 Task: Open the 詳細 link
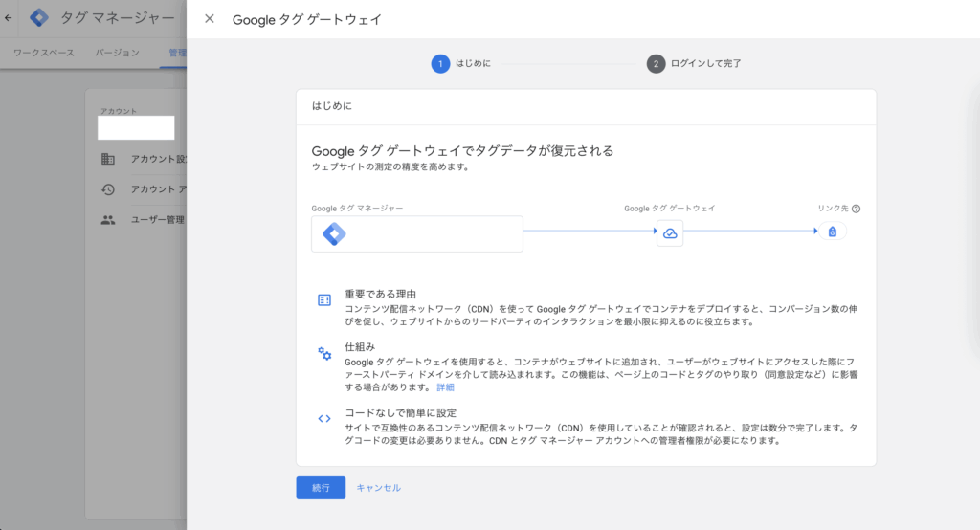446,387
